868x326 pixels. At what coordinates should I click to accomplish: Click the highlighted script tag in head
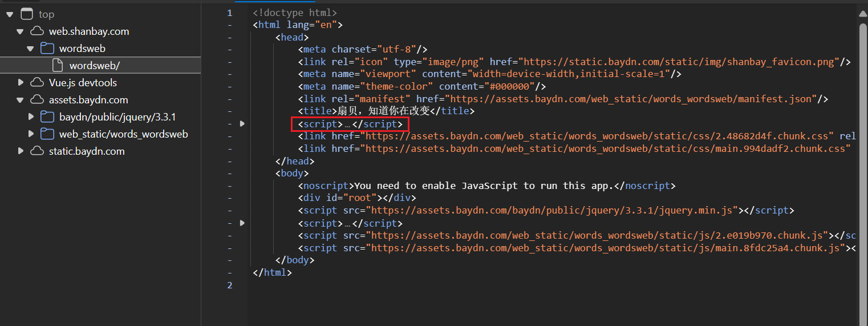tap(350, 124)
